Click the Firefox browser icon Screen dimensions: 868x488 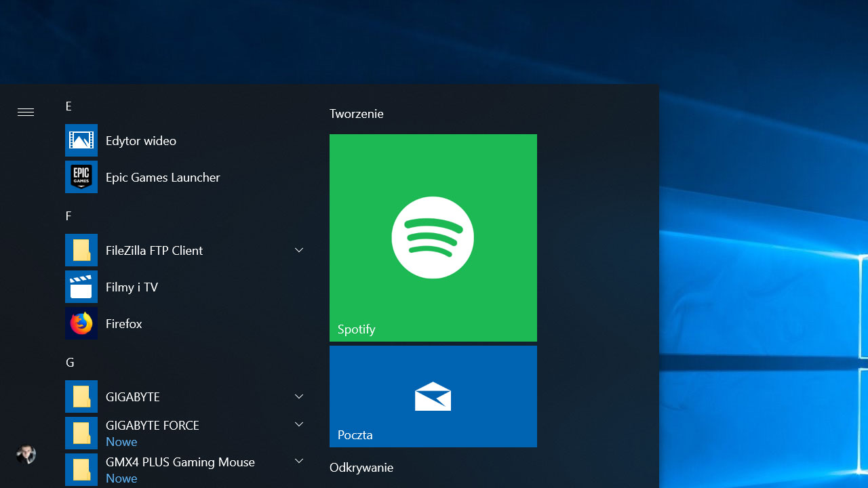click(x=81, y=323)
